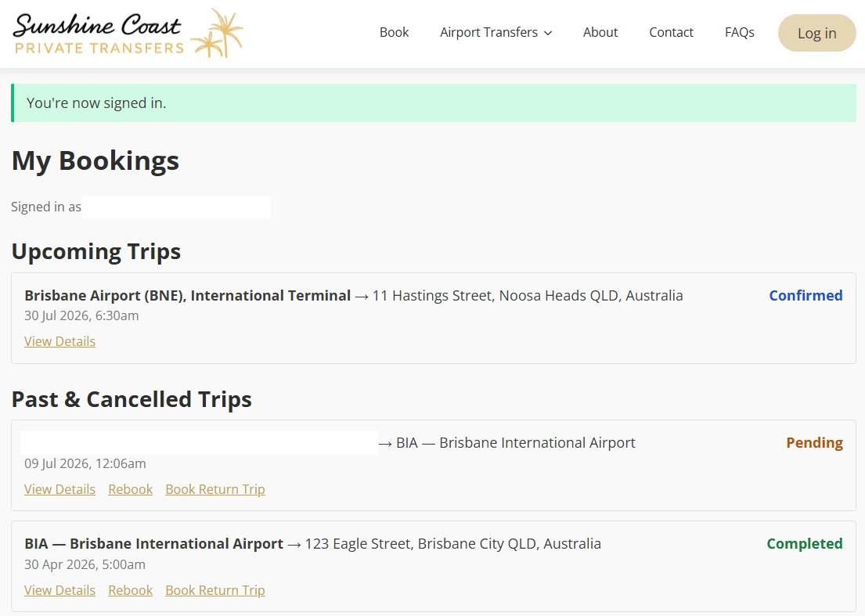Screen dimensions: 865x616
Task: Go to the About page
Action: coord(600,33)
